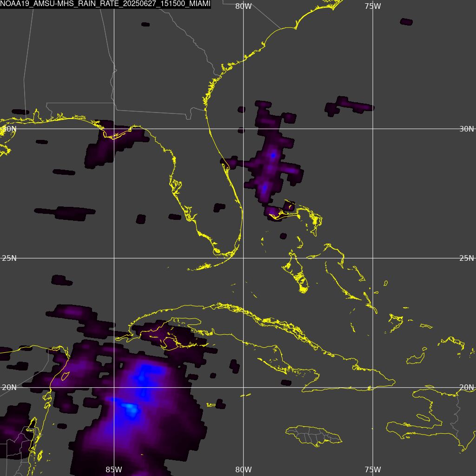Select the 75W label along the bottom edge
This screenshot has width=476, height=476.
(x=373, y=469)
